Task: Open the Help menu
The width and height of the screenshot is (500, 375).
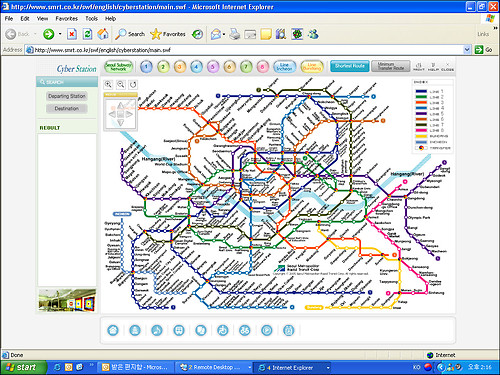Action: coord(110,18)
